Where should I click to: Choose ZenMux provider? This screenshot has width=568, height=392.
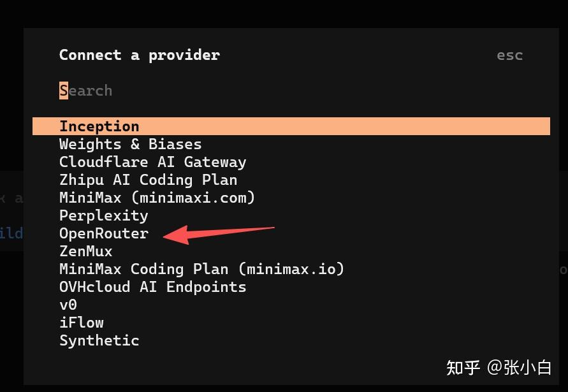[x=85, y=251]
